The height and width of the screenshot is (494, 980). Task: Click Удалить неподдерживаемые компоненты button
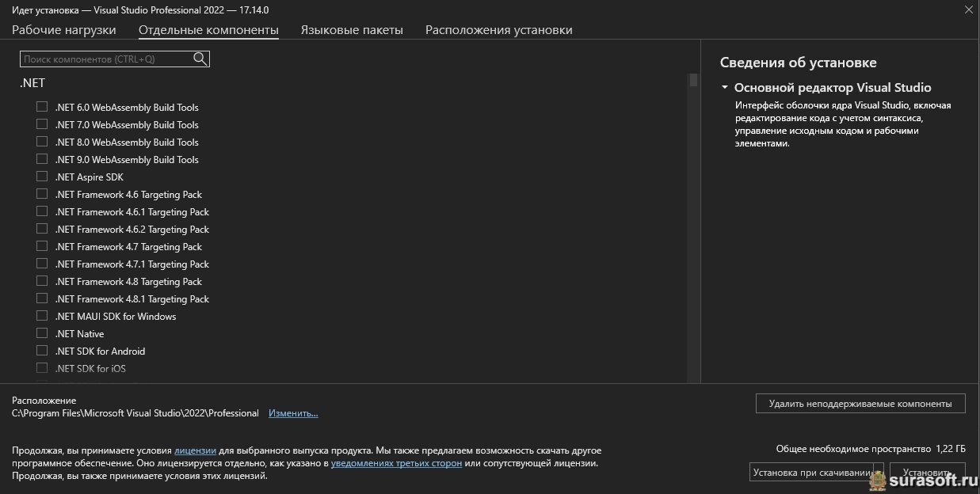click(x=860, y=404)
